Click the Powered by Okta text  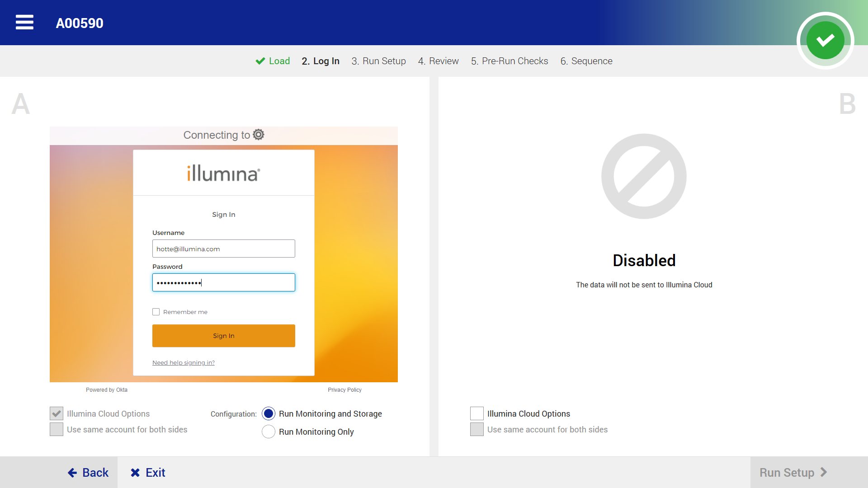[x=107, y=390]
